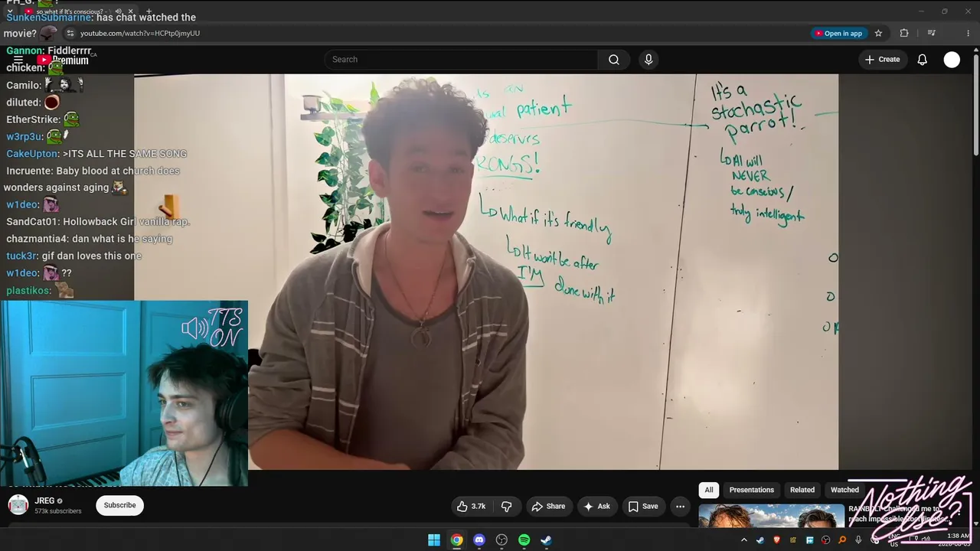This screenshot has height=551, width=980.
Task: Select the Related filter chip
Action: tap(802, 490)
